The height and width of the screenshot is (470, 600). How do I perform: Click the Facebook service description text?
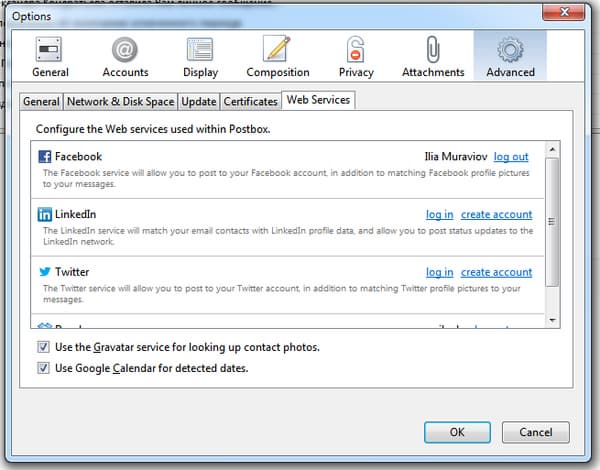286,178
